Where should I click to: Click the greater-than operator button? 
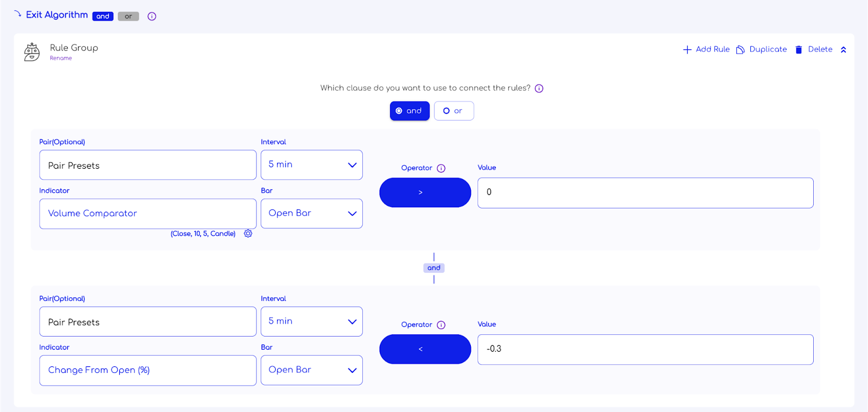425,192
